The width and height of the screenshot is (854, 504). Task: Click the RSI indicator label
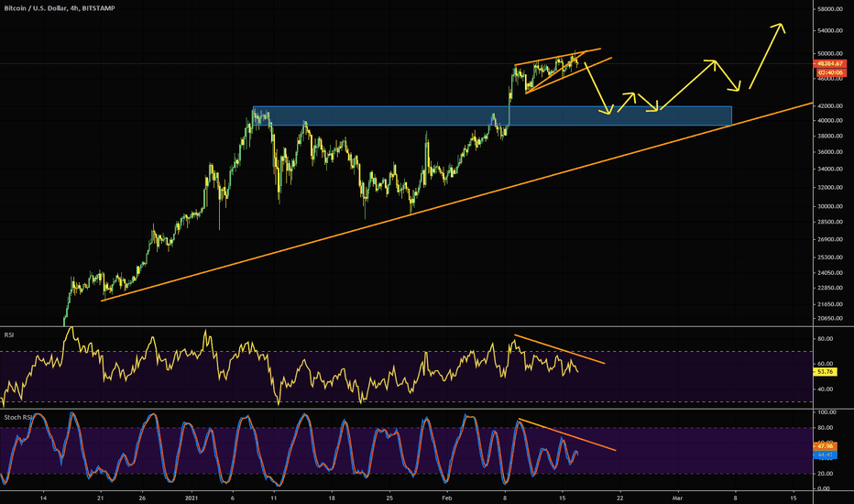click(x=9, y=334)
